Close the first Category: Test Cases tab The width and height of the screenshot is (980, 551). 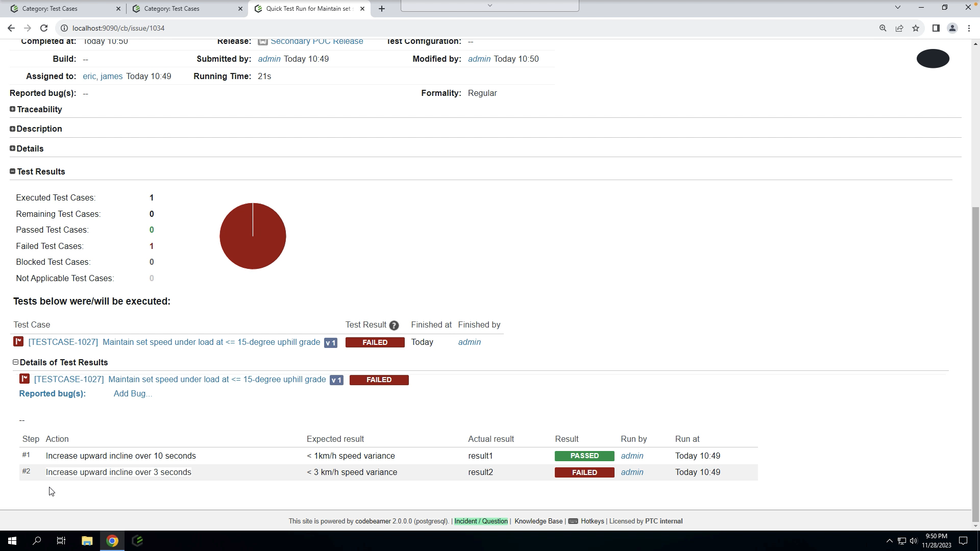pos(118,9)
